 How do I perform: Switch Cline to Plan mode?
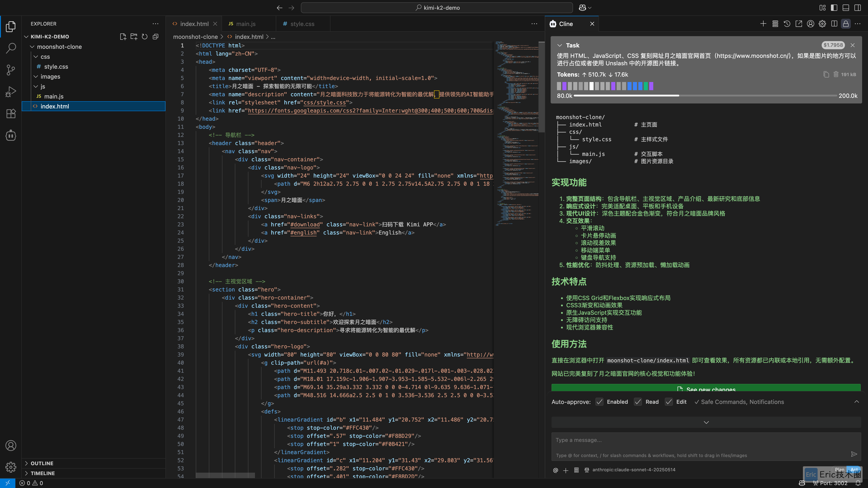click(839, 469)
